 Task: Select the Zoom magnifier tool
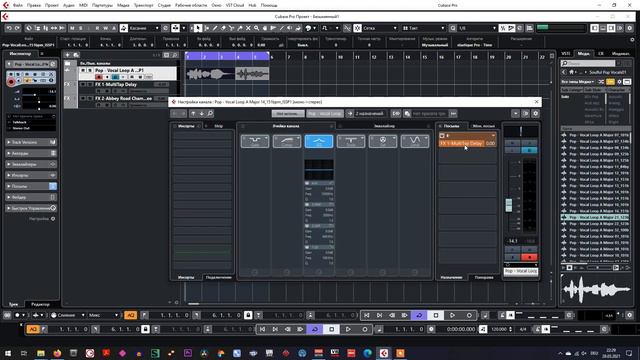(256, 28)
